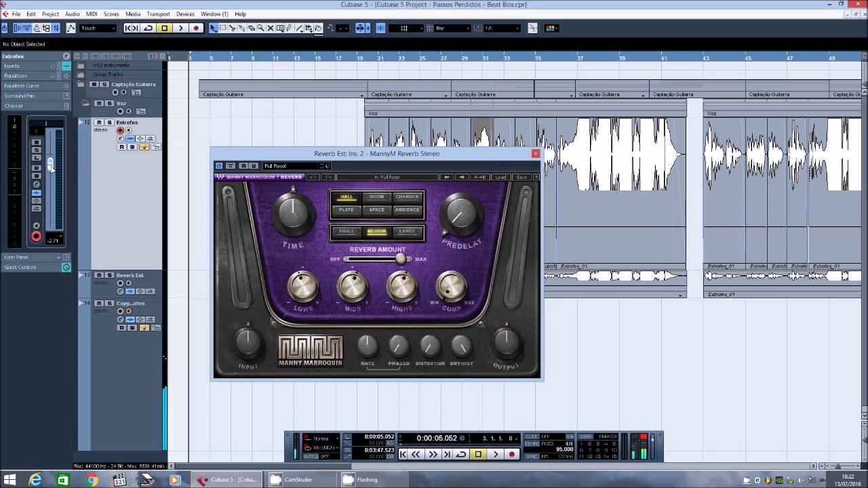Switch to CamStudio taskbar window

pos(298,480)
